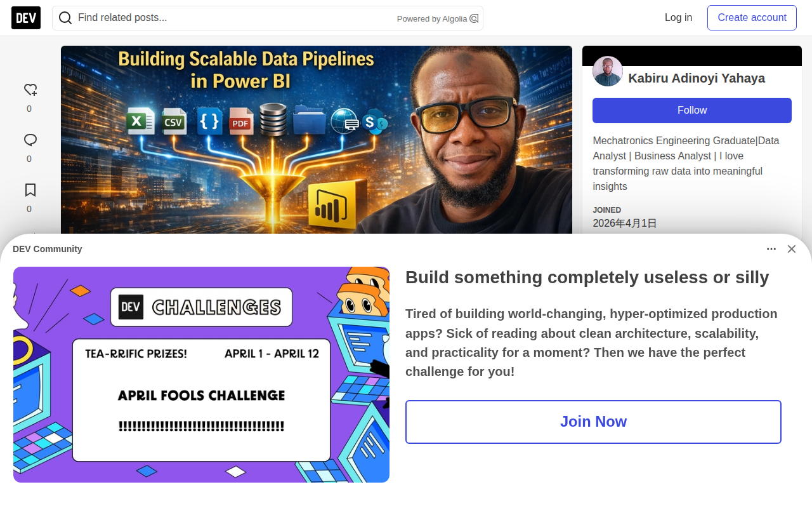The image size is (812, 508).
Task: Click the Join Now button
Action: tap(593, 422)
